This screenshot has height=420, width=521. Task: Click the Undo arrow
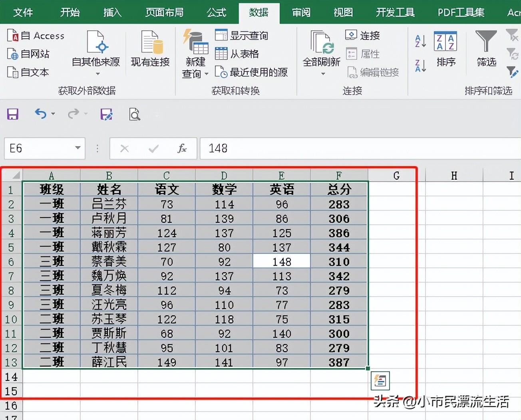(x=40, y=114)
